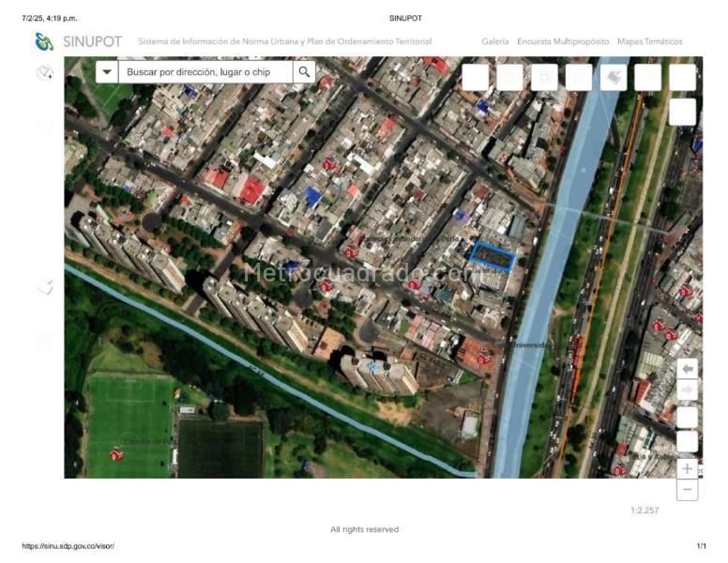Select the eraser clear tool in the map toolbar
This screenshot has width=728, height=563.
click(x=614, y=77)
